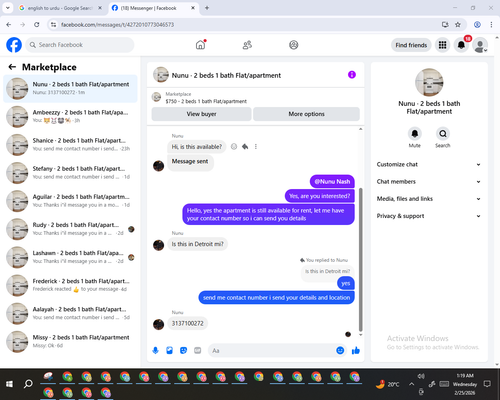The width and height of the screenshot is (500, 400).
Task: React to 'Hi, is this available?' message
Action: [x=234, y=146]
